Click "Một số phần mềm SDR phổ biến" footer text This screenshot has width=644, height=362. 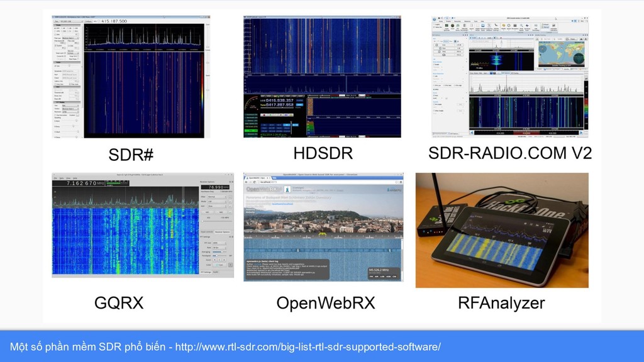click(87, 347)
